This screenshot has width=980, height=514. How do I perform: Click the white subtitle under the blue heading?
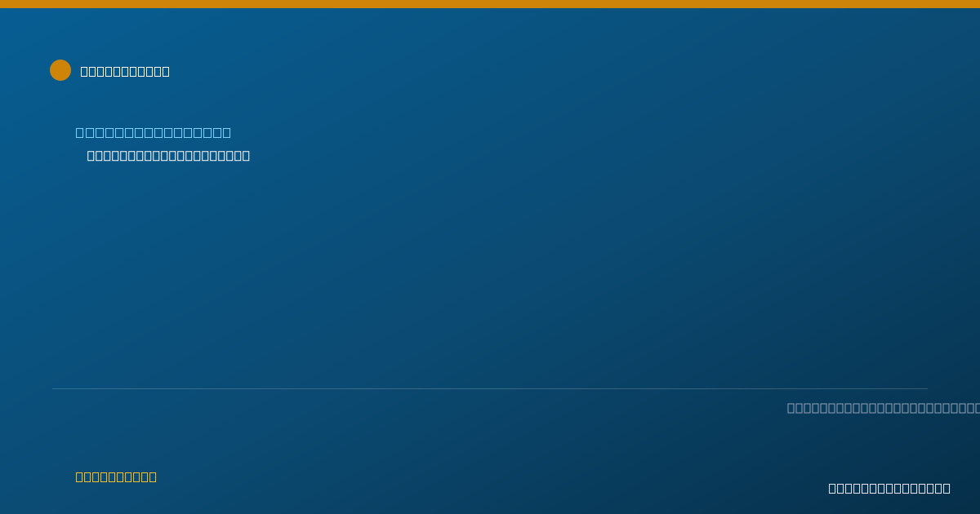point(168,155)
